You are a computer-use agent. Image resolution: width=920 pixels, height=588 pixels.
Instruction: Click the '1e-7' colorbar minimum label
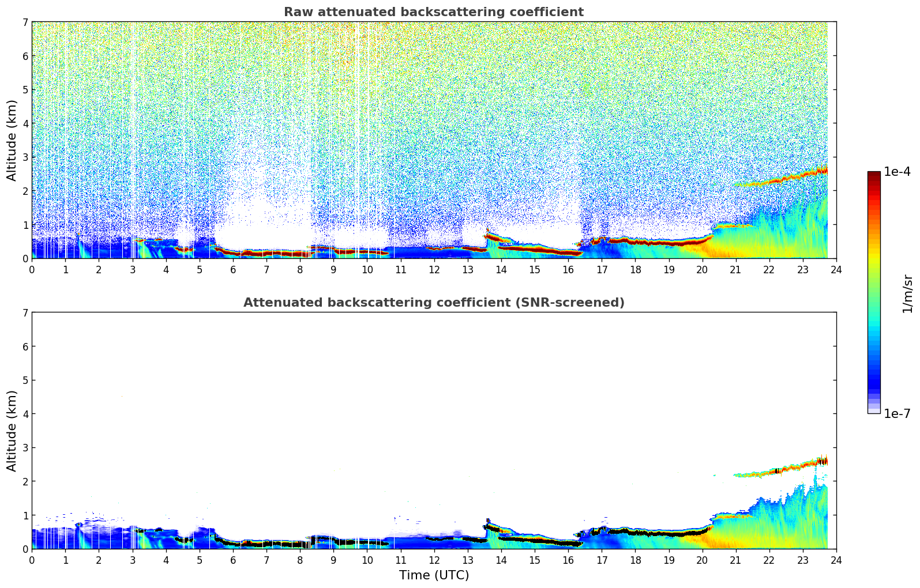[x=897, y=413]
